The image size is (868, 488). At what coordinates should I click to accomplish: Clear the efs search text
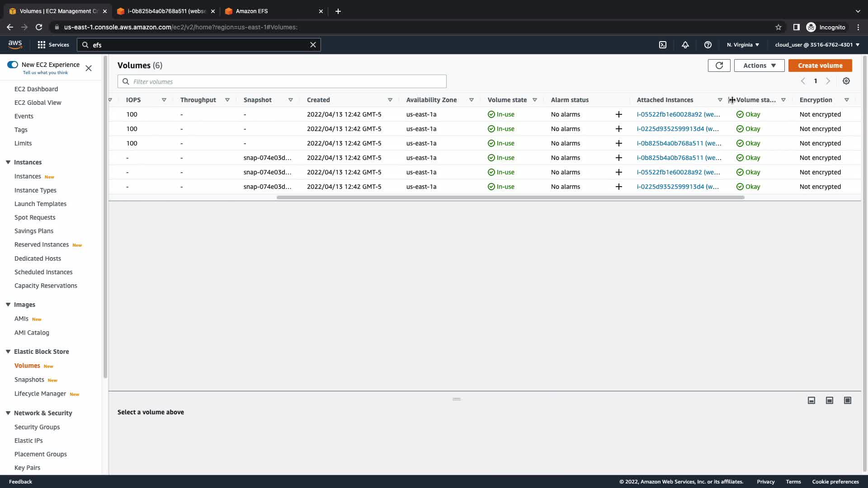coord(313,45)
